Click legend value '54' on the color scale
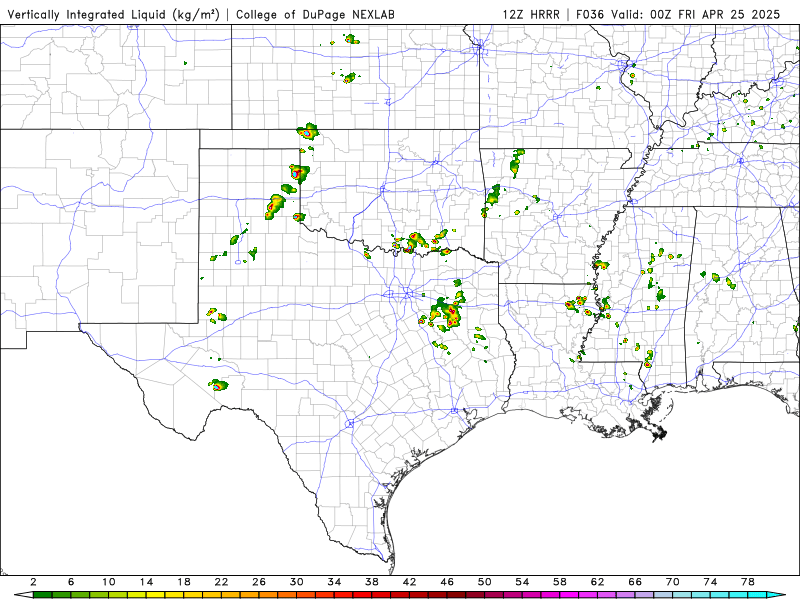The width and height of the screenshot is (800, 600). click(x=522, y=582)
